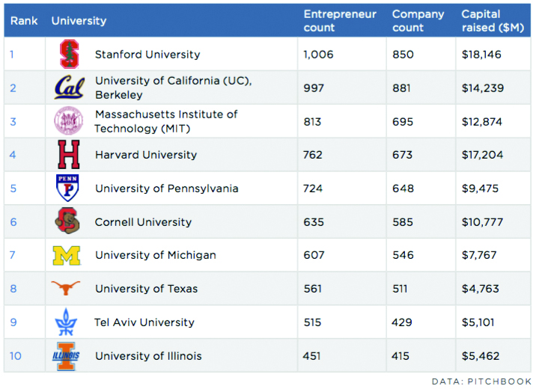536x392 pixels.
Task: Click the Entrepreneur count column header
Action: pos(340,20)
